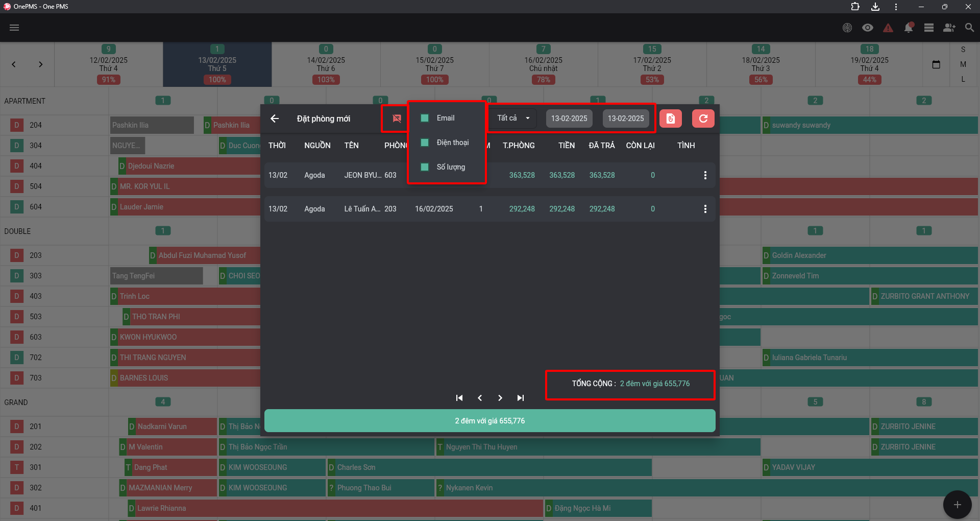The image size is (980, 521).
Task: Open the notifications bell
Action: tap(909, 28)
